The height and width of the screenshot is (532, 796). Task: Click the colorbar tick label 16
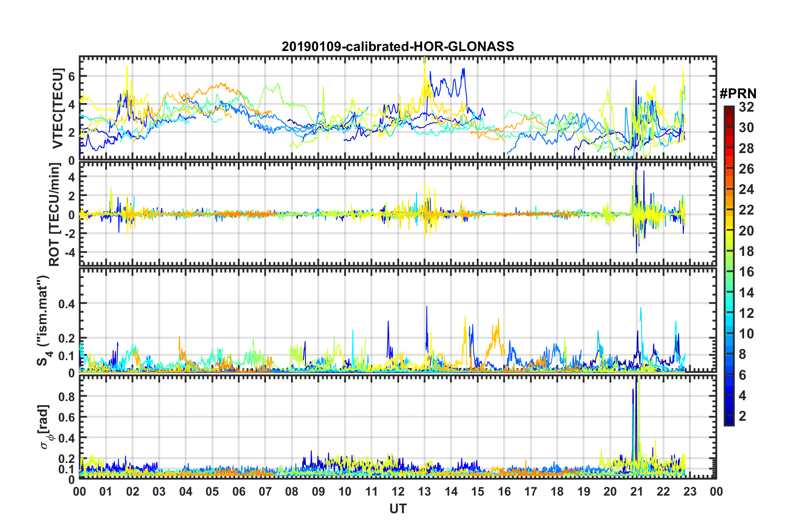click(x=746, y=272)
